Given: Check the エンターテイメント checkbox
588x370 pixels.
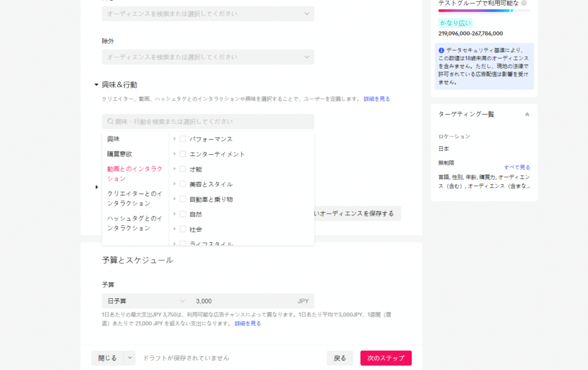Looking at the screenshot, I should point(183,154).
